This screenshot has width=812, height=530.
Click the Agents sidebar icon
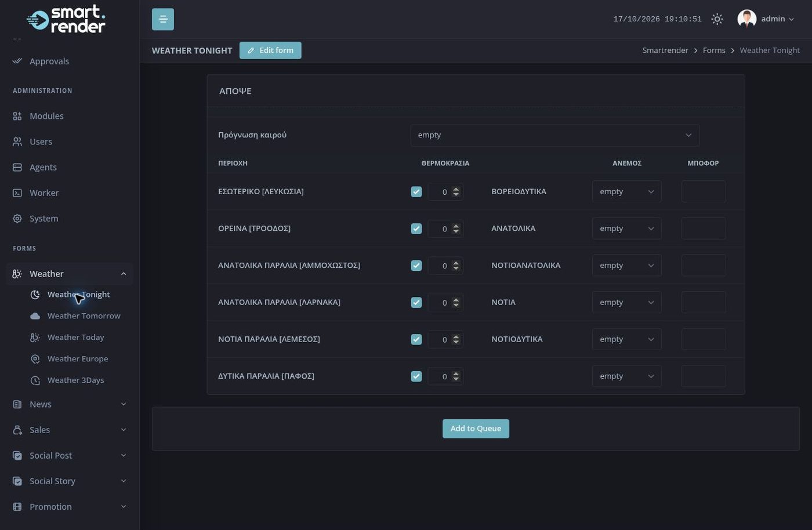17,167
